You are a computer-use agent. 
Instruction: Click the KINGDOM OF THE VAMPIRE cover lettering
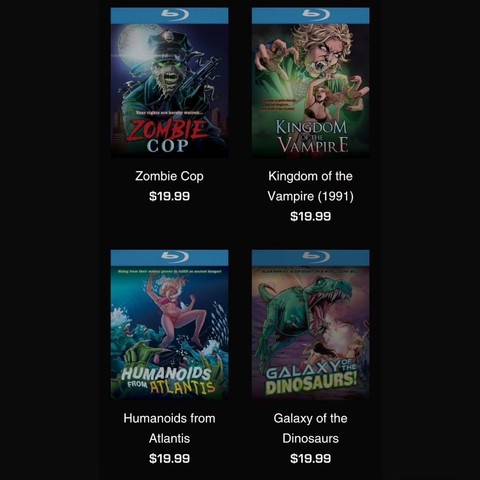coord(312,137)
